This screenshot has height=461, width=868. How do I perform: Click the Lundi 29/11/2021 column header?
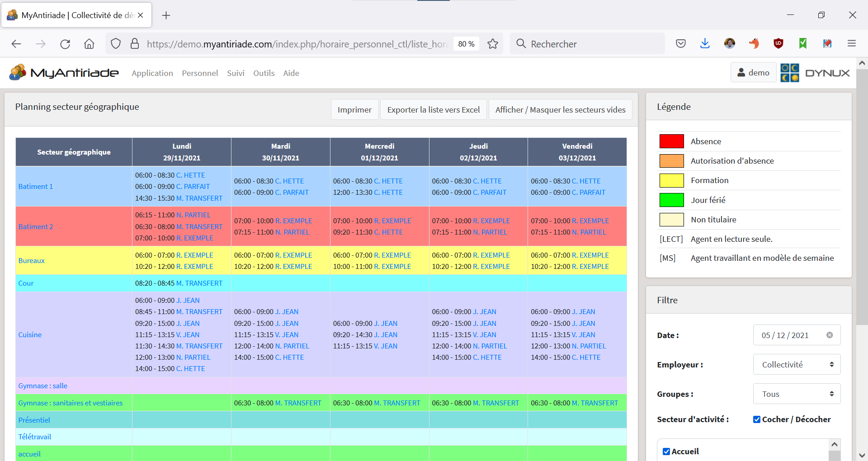click(182, 152)
